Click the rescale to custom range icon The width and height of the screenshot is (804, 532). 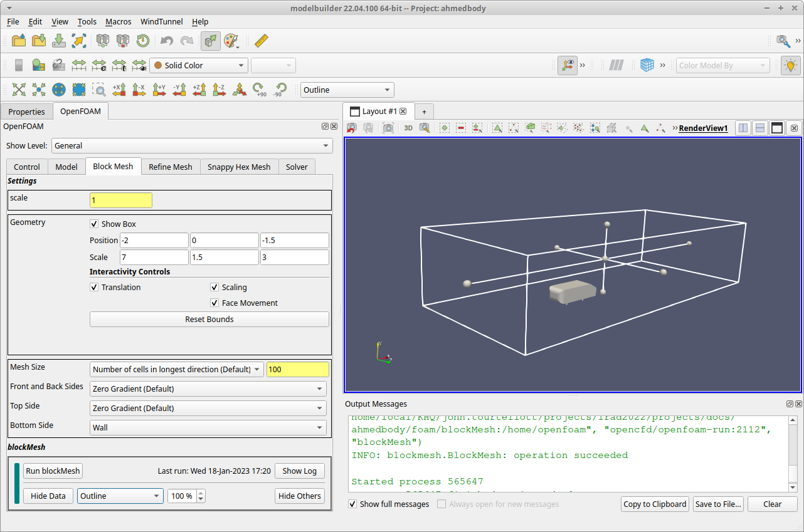point(99,65)
